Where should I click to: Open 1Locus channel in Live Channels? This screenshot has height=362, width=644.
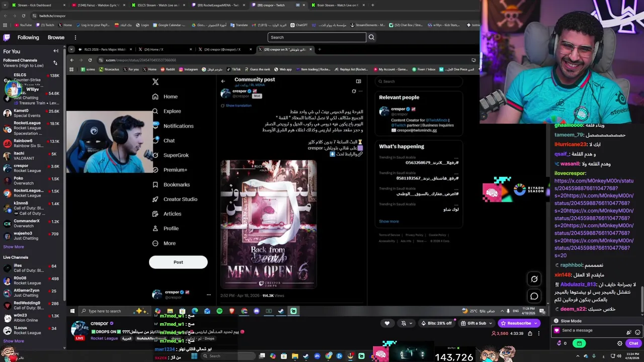click(x=33, y=330)
